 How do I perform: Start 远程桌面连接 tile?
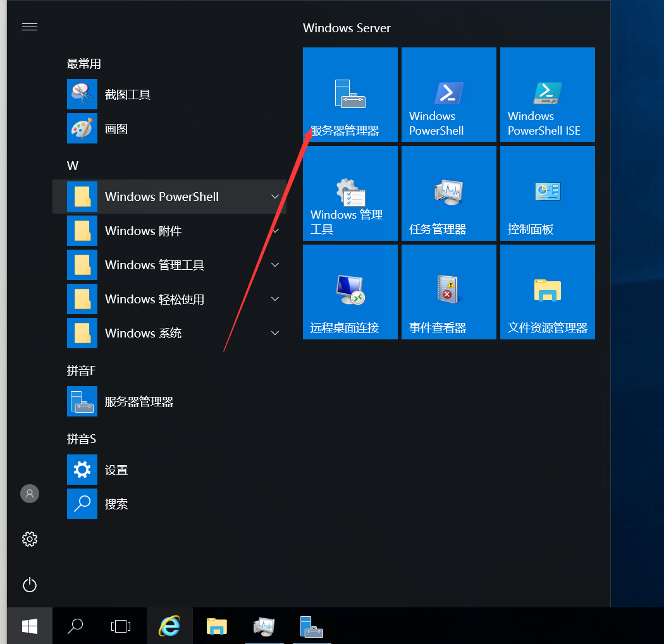click(350, 292)
